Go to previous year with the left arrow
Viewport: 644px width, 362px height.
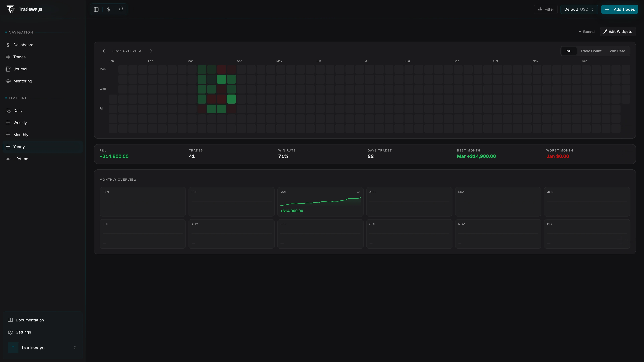[104, 51]
